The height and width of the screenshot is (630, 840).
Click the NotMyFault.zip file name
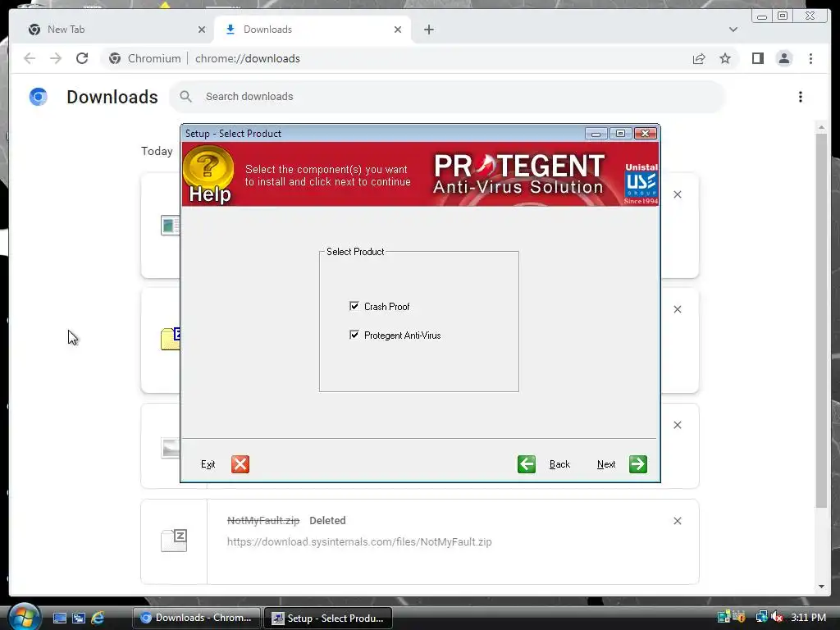click(x=263, y=520)
